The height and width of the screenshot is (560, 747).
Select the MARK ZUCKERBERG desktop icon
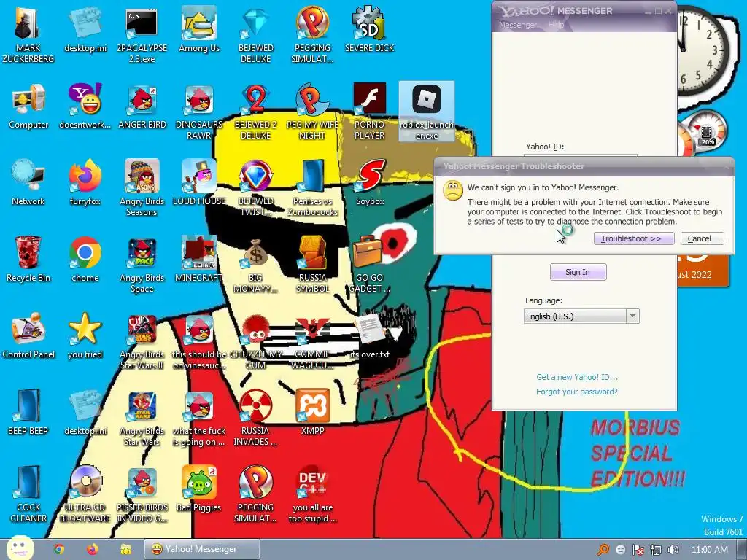pyautogui.click(x=28, y=35)
